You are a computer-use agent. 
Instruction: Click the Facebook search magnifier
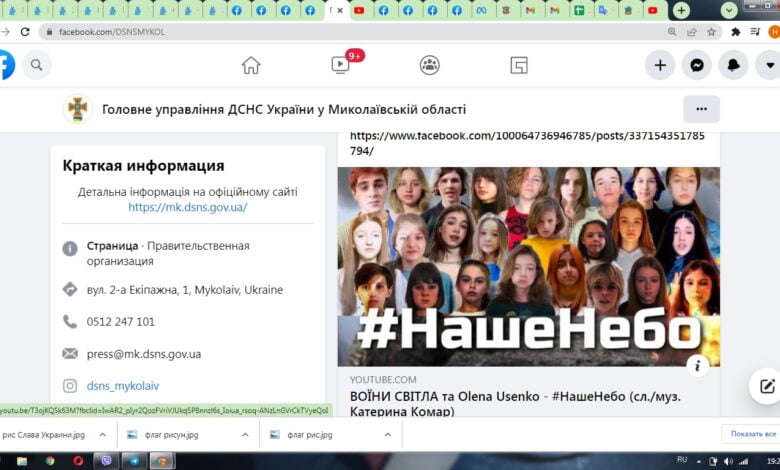tap(36, 65)
